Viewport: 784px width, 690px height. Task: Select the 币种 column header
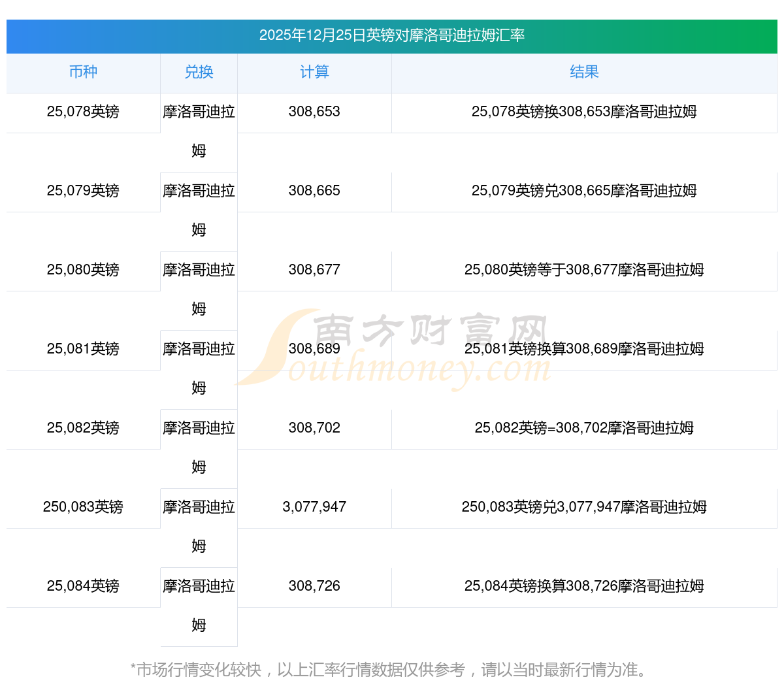[83, 73]
